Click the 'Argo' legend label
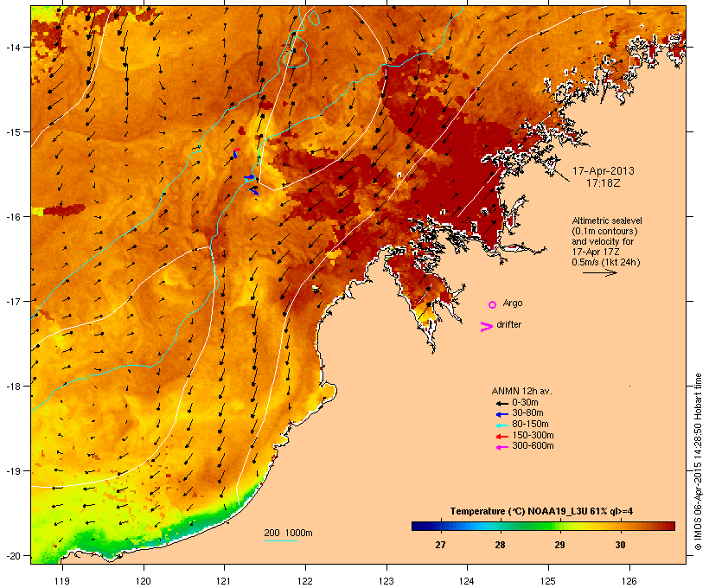The image size is (709, 588). click(x=513, y=303)
